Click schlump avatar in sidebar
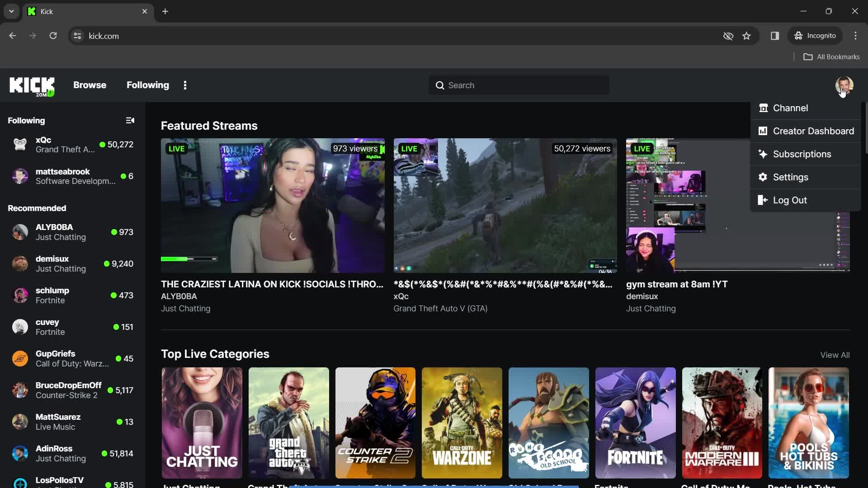The height and width of the screenshot is (488, 868). point(20,296)
